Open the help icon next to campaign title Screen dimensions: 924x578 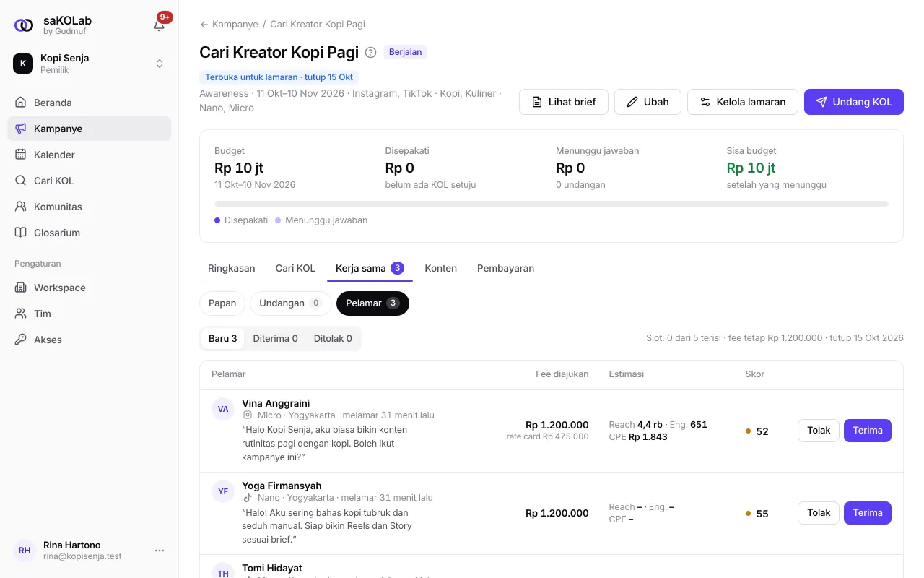(x=371, y=52)
